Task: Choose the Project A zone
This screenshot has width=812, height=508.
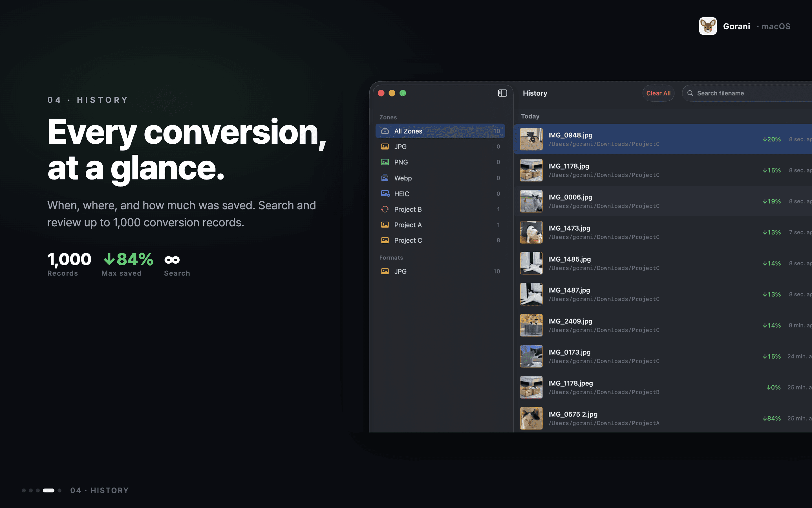Action: (440, 225)
